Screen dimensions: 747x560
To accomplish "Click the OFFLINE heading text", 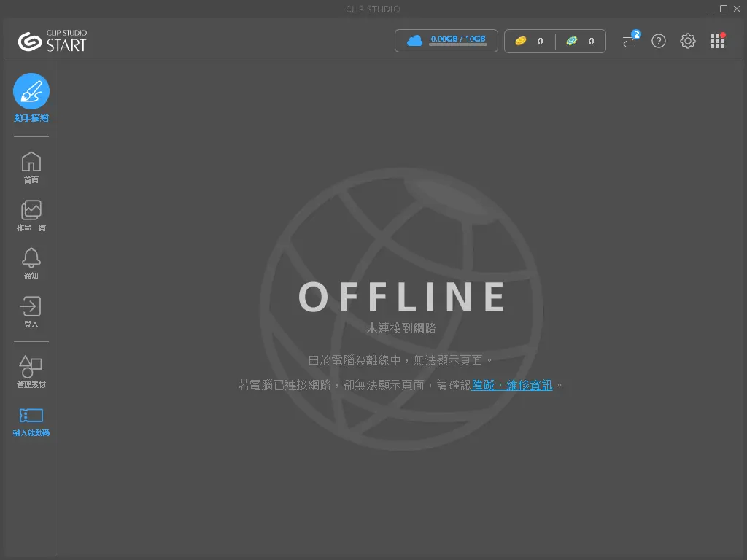I will (401, 297).
